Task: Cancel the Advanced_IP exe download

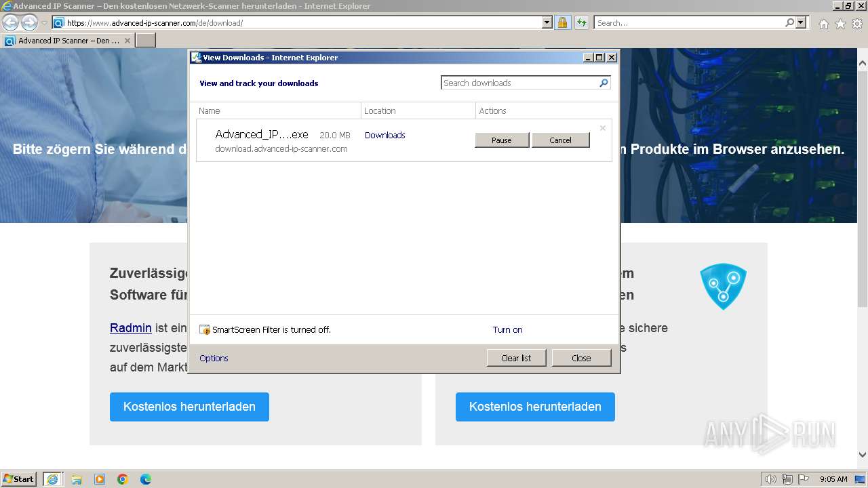Action: click(x=560, y=140)
